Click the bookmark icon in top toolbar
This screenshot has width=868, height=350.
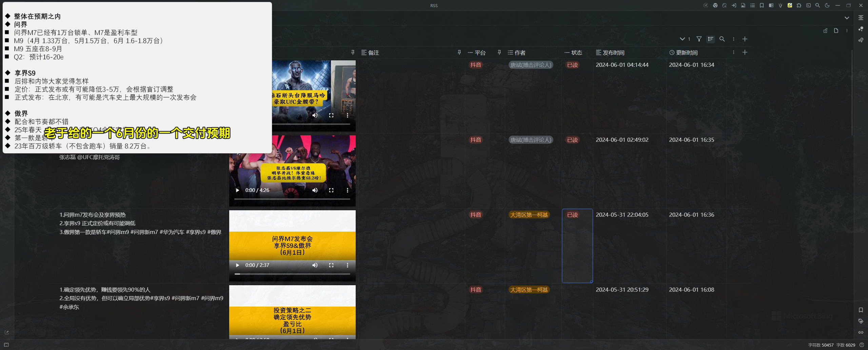(x=762, y=5)
